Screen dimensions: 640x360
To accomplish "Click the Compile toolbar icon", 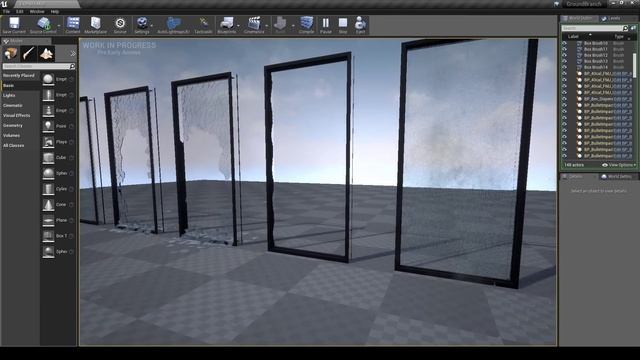I will [x=306, y=23].
